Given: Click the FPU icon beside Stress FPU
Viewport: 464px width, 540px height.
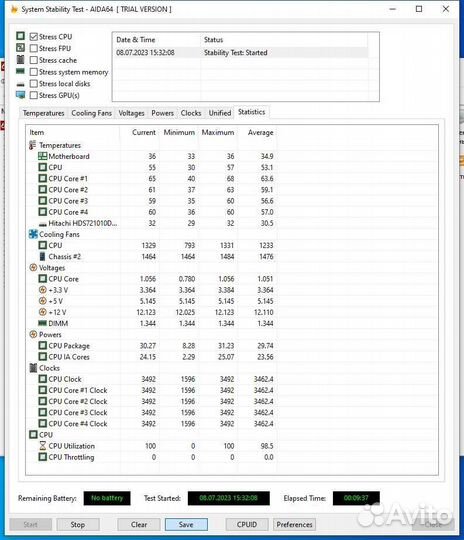Looking at the screenshot, I should pos(20,48).
